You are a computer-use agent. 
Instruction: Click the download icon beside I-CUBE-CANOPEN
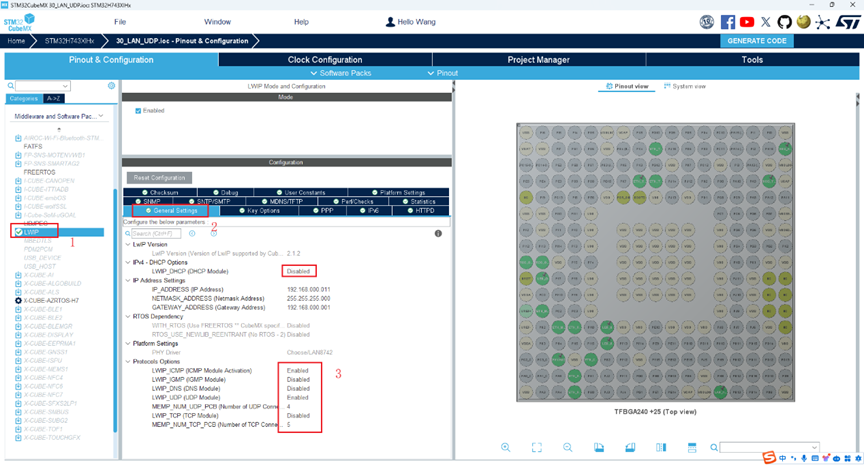18,181
